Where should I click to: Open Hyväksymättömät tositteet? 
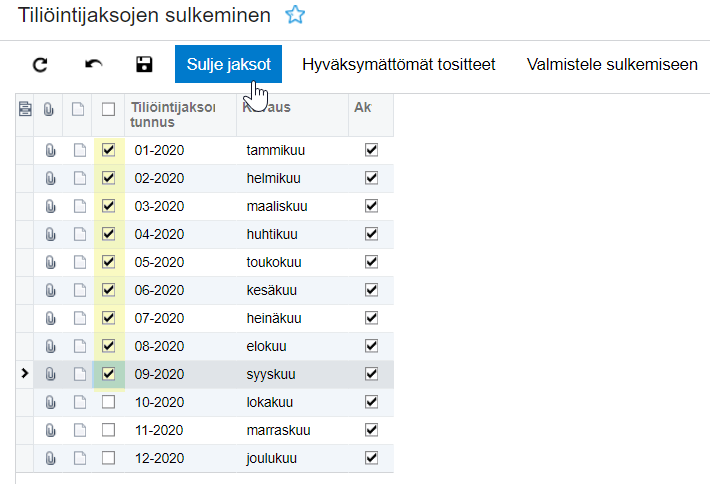[x=399, y=65]
